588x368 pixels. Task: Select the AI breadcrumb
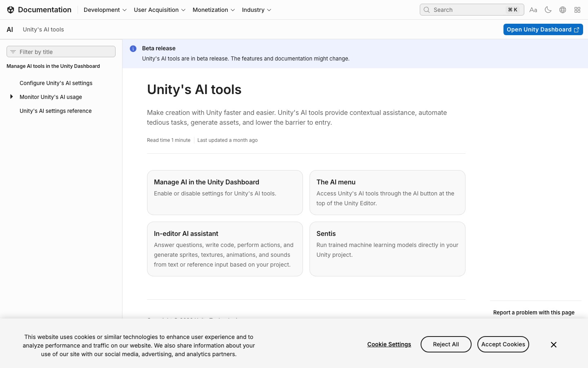(10, 29)
